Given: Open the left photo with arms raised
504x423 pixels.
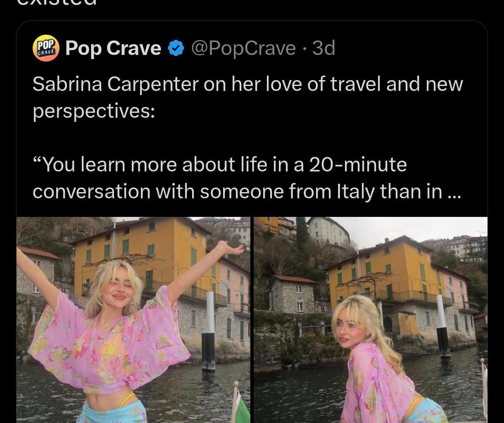Looking at the screenshot, I should point(133,320).
